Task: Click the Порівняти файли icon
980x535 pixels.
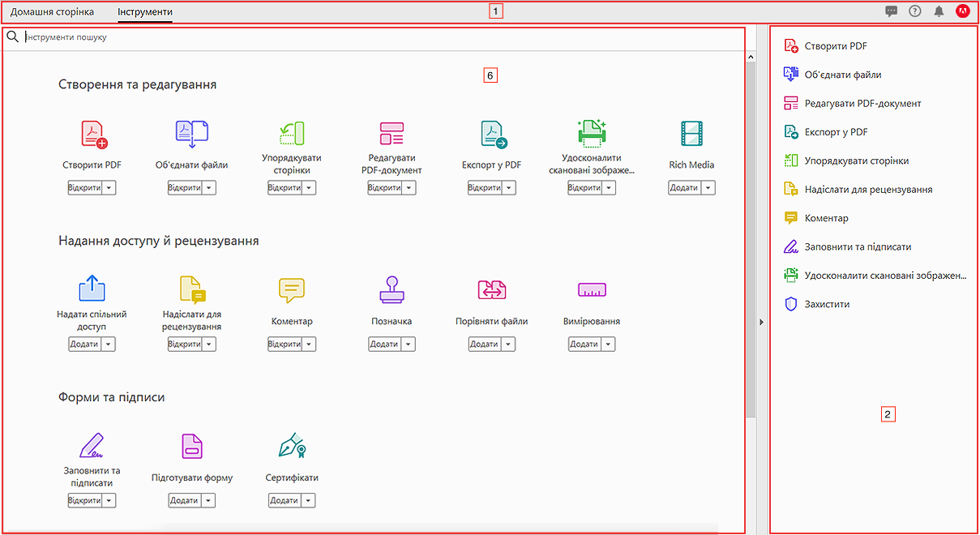Action: [x=492, y=290]
